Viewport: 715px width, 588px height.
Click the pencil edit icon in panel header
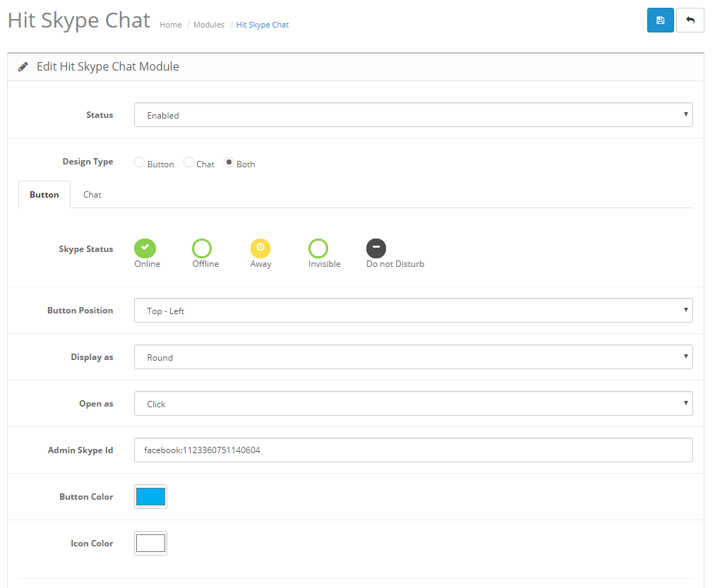pyautogui.click(x=23, y=66)
